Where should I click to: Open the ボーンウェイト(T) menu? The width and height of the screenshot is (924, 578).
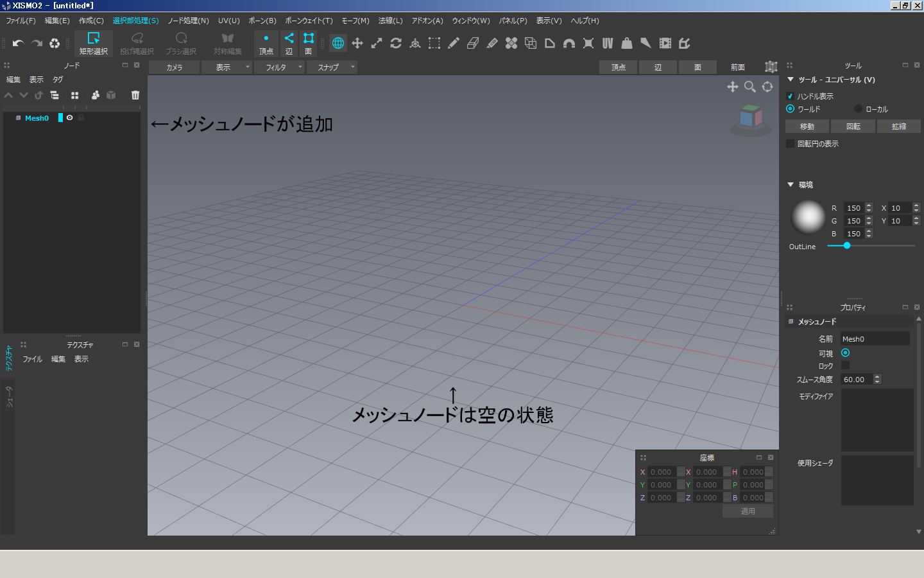tap(309, 21)
